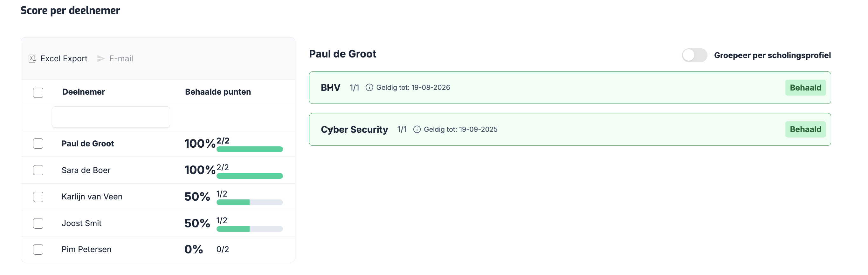
Task: Click the info icon beside Cyber Security validity
Action: [x=417, y=130]
